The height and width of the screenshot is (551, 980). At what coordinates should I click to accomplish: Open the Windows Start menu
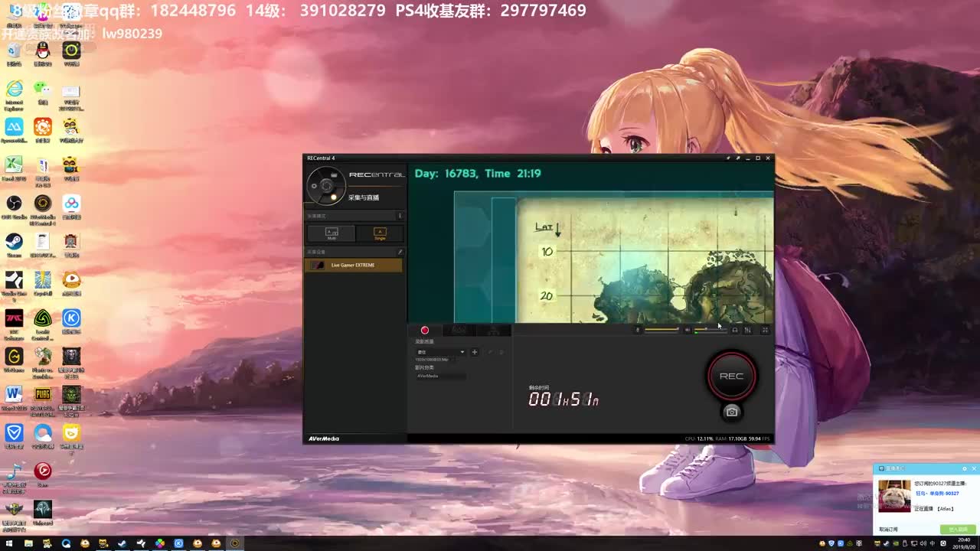(8, 543)
